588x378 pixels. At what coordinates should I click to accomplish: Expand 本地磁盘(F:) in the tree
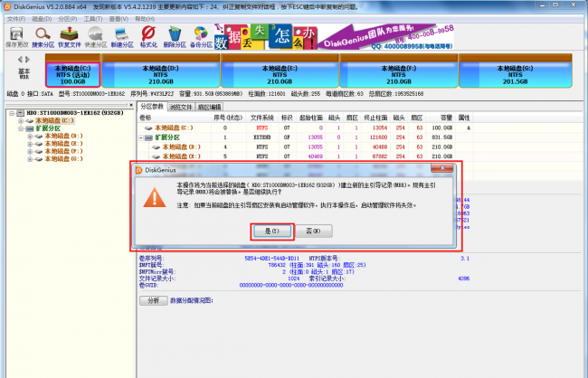[x=30, y=152]
